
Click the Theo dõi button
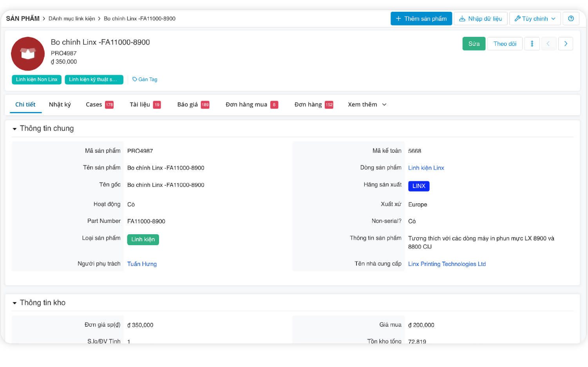[x=505, y=43]
